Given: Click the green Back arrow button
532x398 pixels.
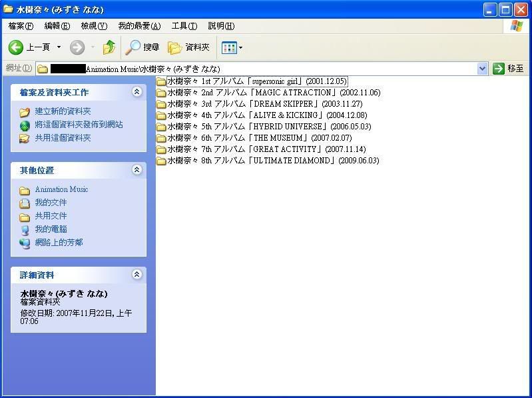Looking at the screenshot, I should click(16, 47).
